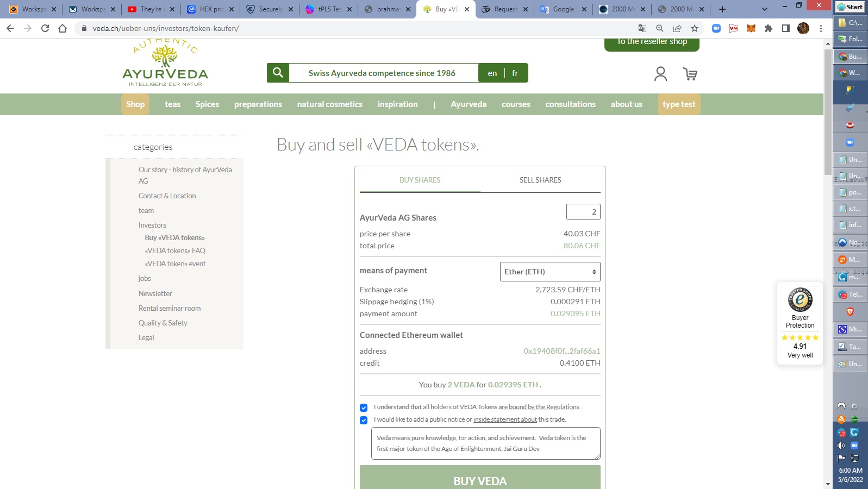Open Quality & Safety link
The width and height of the screenshot is (868, 489).
(x=163, y=323)
